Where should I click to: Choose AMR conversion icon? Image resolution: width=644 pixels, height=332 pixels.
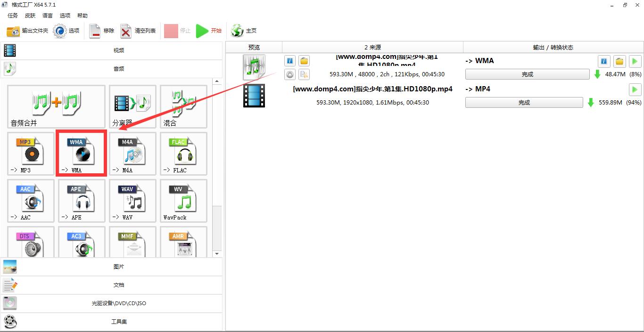point(183,242)
